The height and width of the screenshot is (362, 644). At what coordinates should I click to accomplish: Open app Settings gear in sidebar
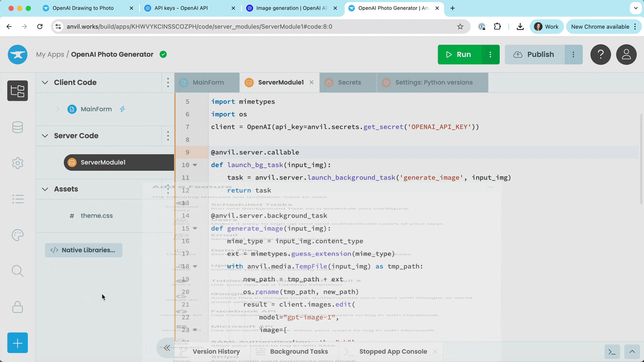point(18,163)
